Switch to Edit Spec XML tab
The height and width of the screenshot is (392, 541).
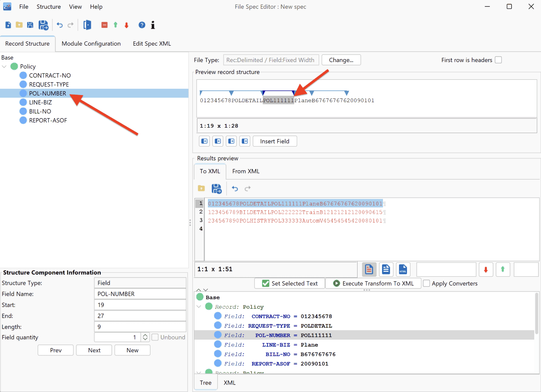click(x=152, y=44)
